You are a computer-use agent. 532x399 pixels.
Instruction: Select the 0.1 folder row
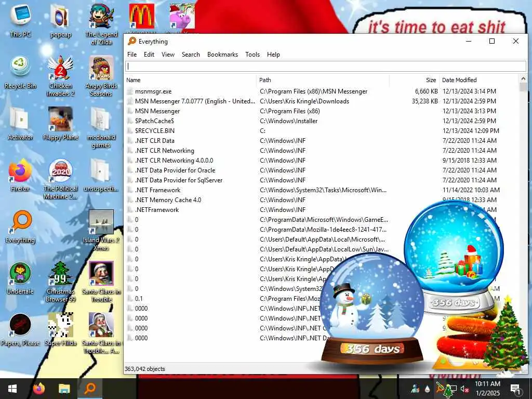322,299
